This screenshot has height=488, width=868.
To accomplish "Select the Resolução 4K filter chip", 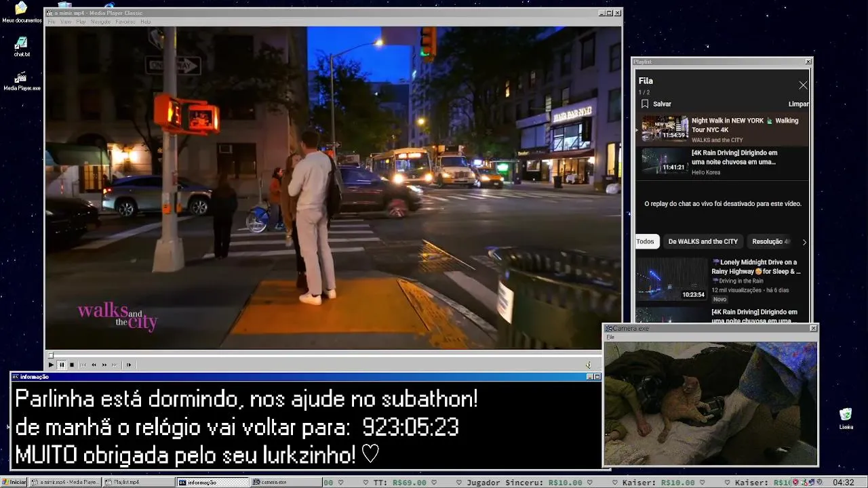I will [770, 241].
